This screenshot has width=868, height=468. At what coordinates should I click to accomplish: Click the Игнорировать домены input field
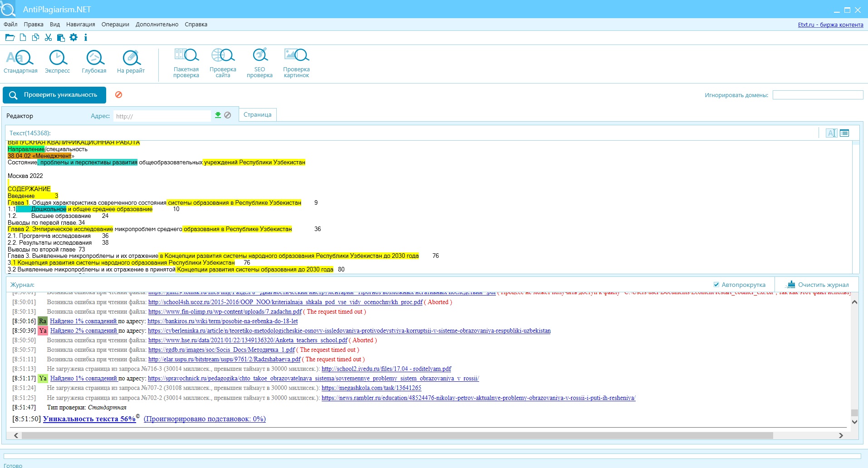click(817, 95)
